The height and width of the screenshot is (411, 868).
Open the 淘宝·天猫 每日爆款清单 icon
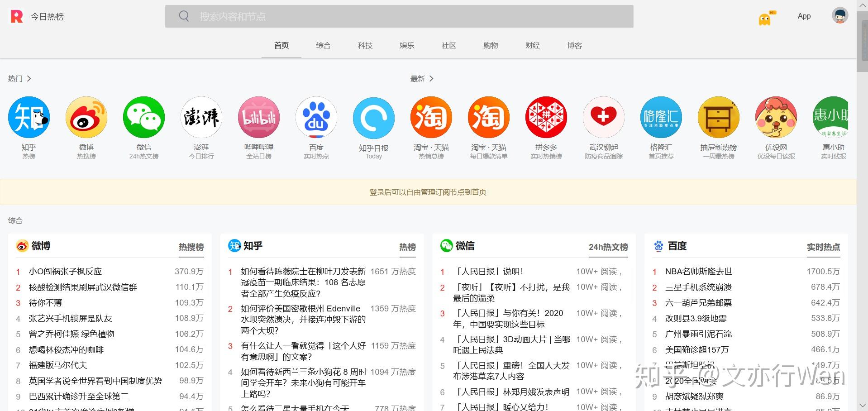point(489,117)
